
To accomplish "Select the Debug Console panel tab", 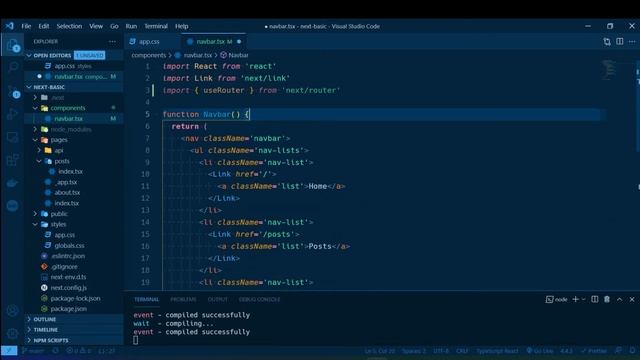I will tap(260, 299).
